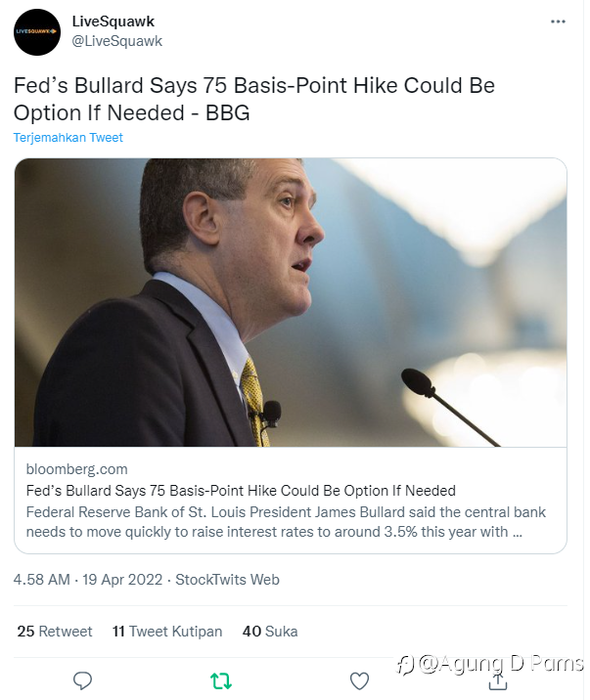The width and height of the screenshot is (590, 700).
Task: Open the three-dot more options menu
Action: [558, 22]
